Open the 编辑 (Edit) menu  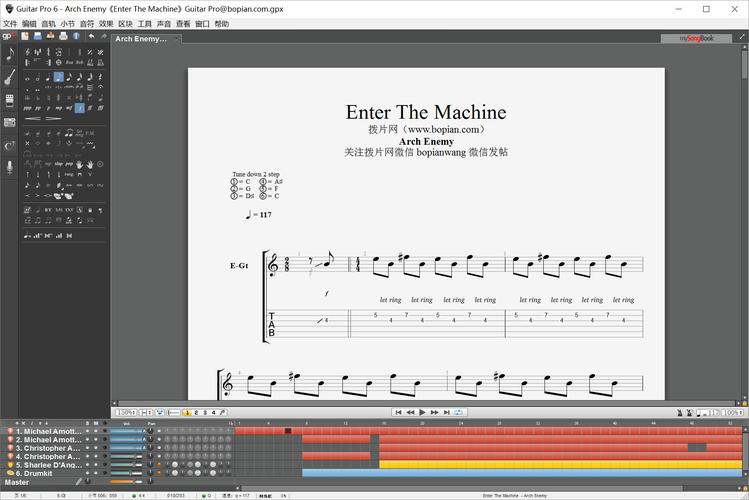pyautogui.click(x=29, y=23)
